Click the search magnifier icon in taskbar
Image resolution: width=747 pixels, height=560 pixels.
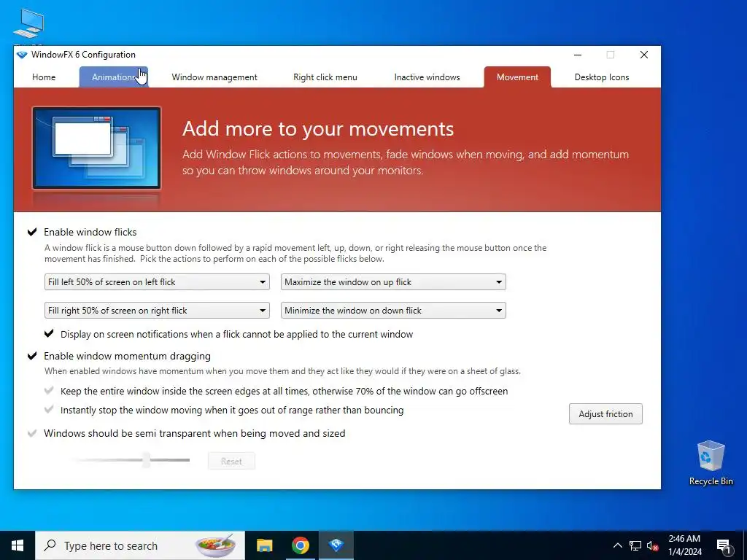[50, 545]
